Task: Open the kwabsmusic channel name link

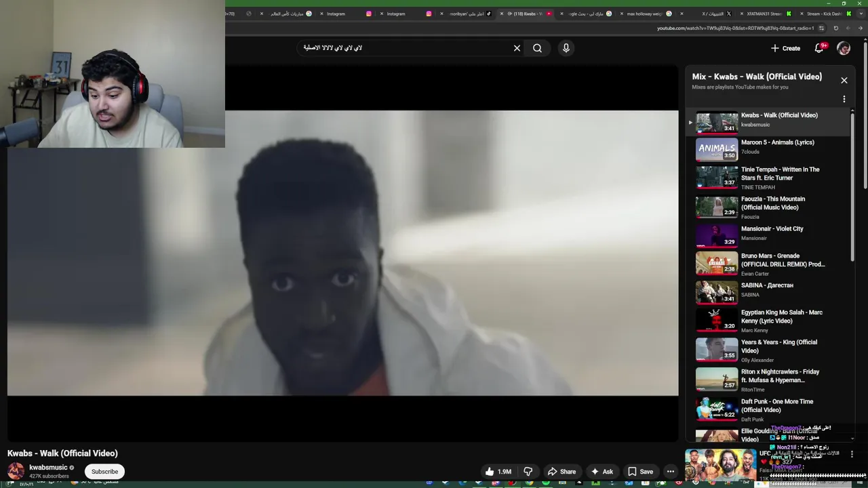Action: [48, 468]
